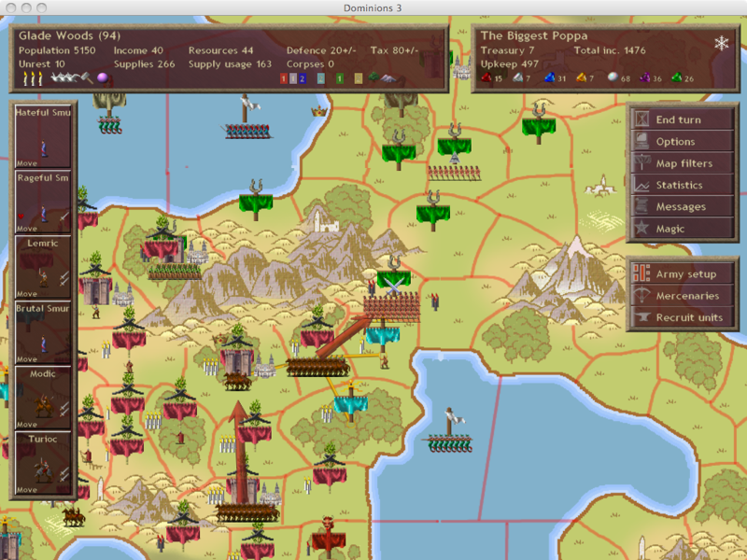Click the orange earth gem icon

(x=581, y=77)
